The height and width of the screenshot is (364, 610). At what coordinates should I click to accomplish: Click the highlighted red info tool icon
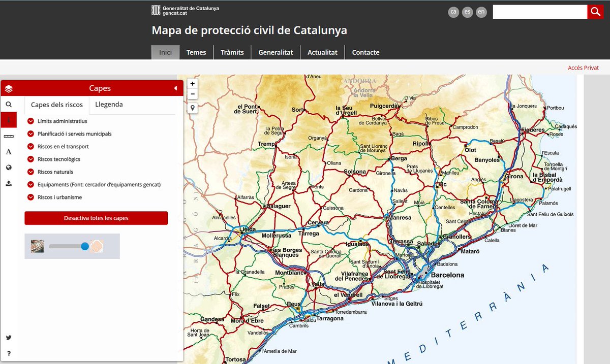[x=9, y=120]
